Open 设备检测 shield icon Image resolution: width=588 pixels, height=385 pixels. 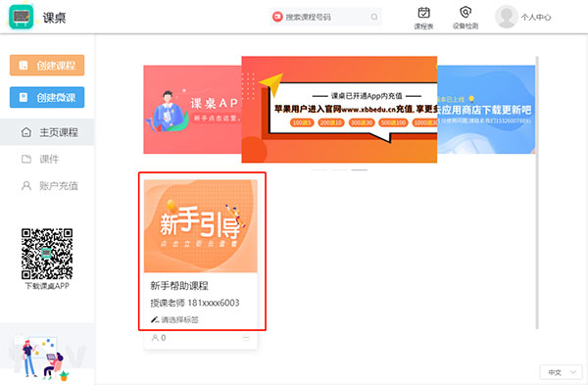point(465,13)
